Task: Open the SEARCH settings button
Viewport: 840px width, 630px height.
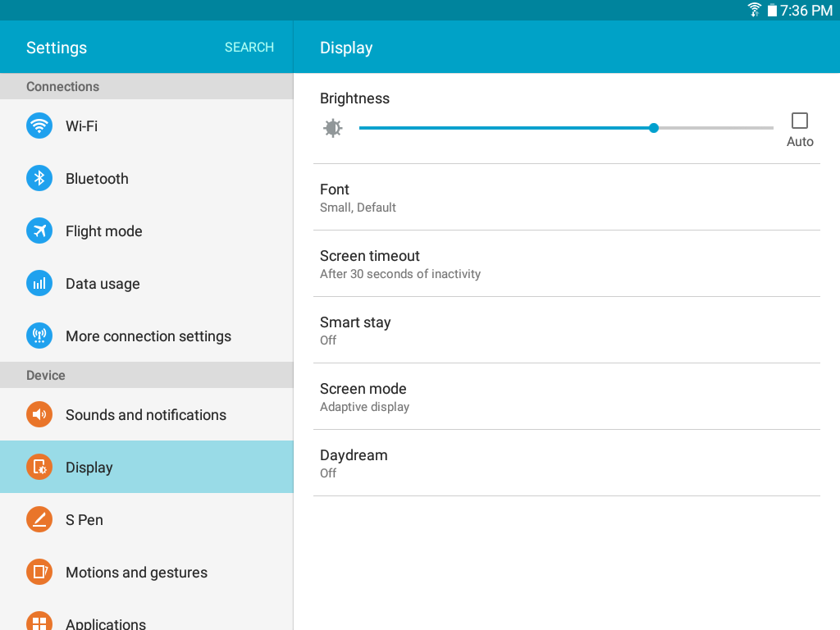Action: point(249,47)
